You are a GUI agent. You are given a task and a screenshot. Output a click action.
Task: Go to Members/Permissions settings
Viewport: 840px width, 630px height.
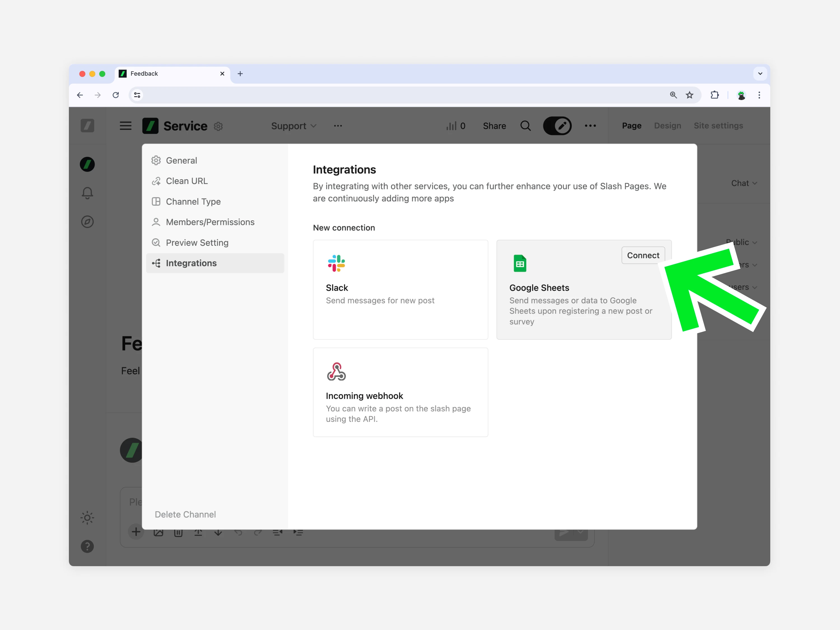(x=215, y=222)
